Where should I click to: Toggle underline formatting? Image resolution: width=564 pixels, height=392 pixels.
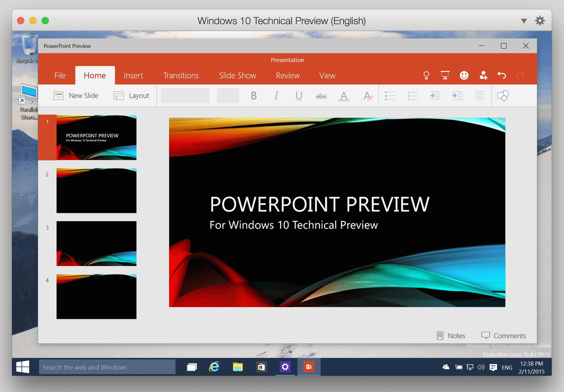[x=299, y=96]
